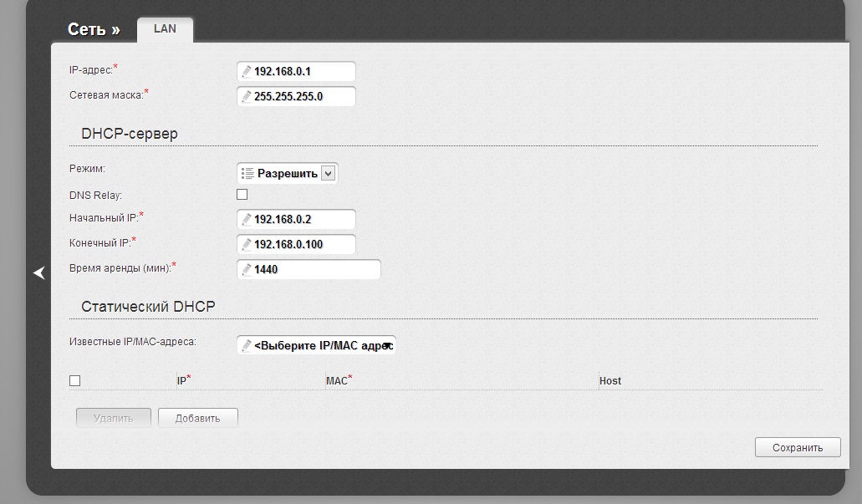Click the Добавить button
Viewport: 862px width, 504px height.
point(198,418)
